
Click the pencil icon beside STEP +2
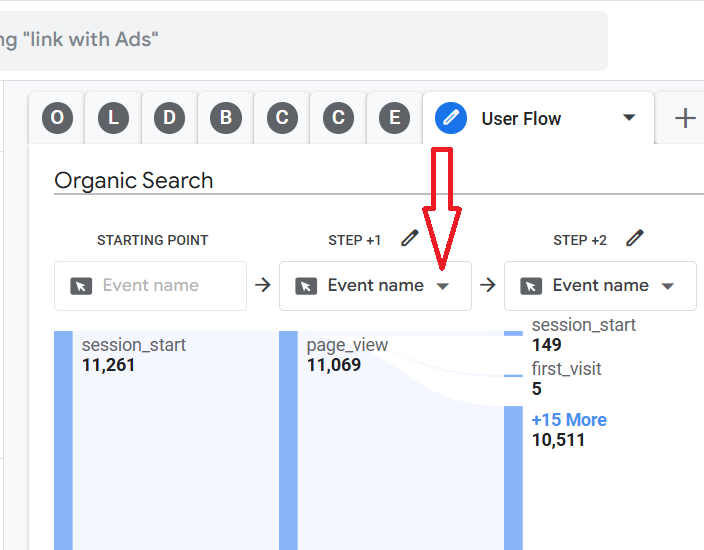click(x=634, y=238)
